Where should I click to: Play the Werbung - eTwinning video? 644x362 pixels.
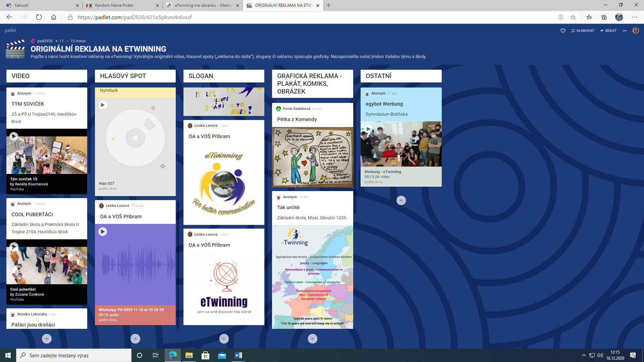pos(368,129)
